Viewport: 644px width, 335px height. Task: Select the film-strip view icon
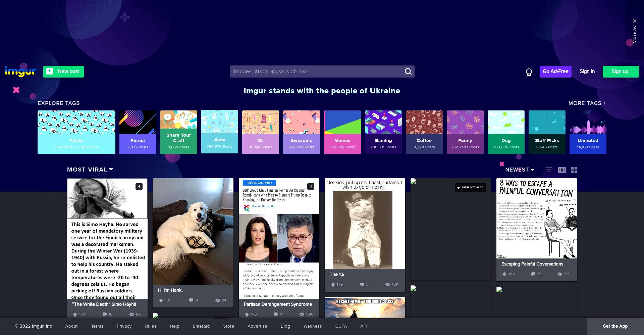pyautogui.click(x=562, y=170)
